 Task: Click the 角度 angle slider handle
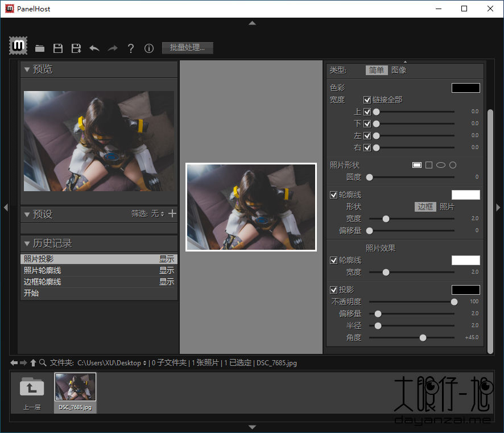point(423,337)
